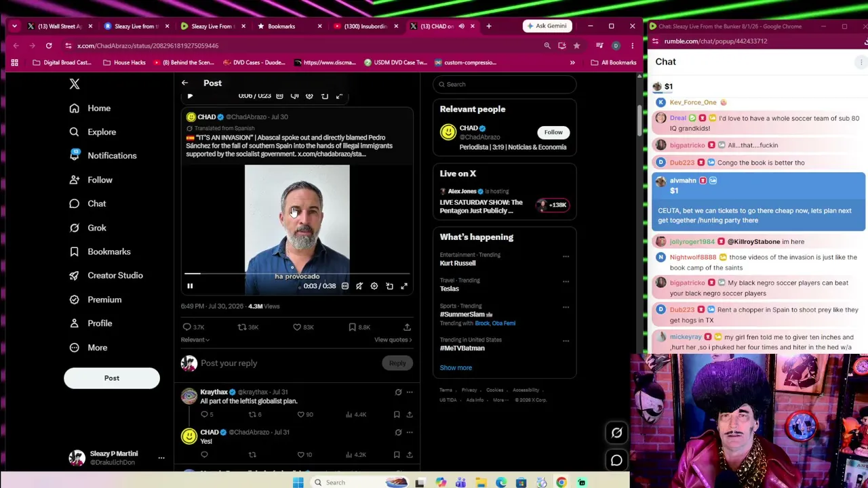This screenshot has width=868, height=488.
Task: Open Microsoft Store from the taskbar
Action: point(521,483)
